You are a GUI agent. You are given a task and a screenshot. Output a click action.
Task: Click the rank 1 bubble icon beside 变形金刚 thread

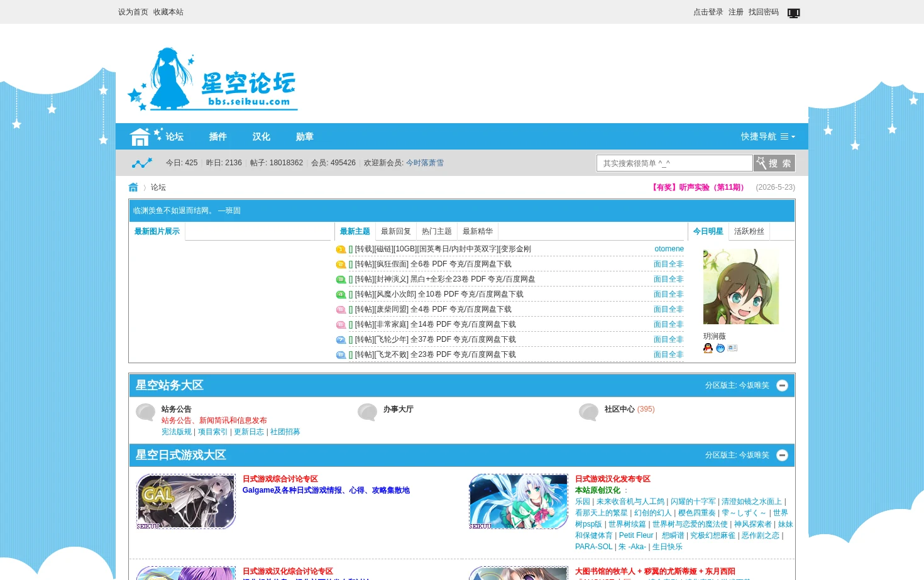point(341,249)
